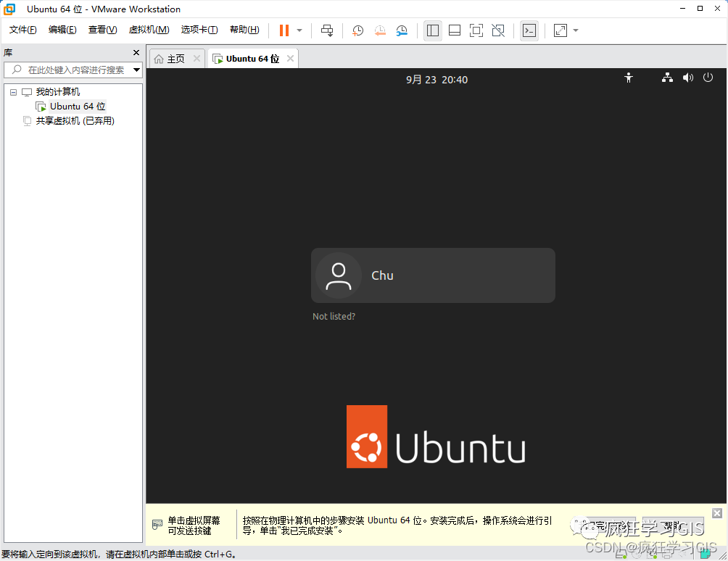Toggle the console view button
This screenshot has width=728, height=561.
529,30
